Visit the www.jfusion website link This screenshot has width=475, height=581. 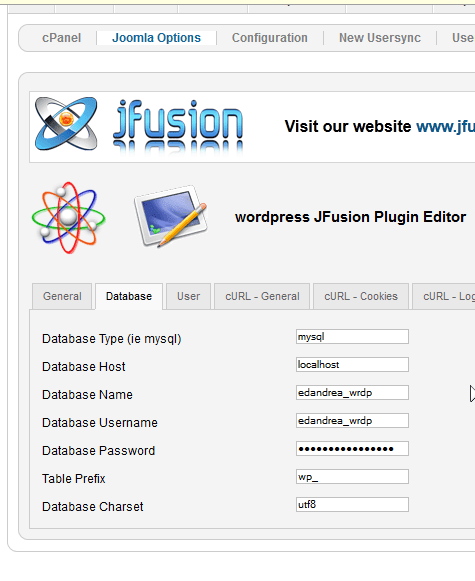tap(445, 126)
